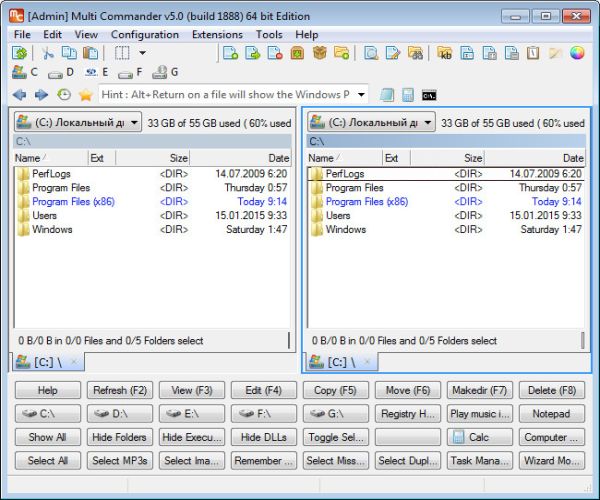Click the clipboard icon near the color wheel
The width and height of the screenshot is (600, 500).
533,53
